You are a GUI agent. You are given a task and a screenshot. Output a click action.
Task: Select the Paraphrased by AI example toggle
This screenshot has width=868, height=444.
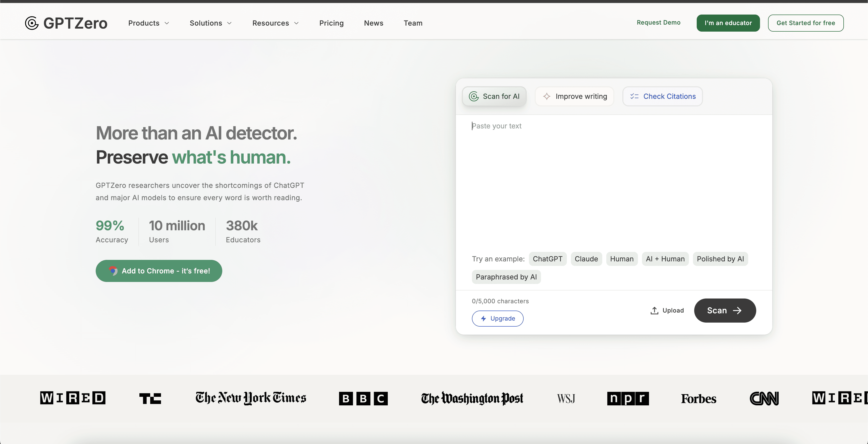pyautogui.click(x=506, y=277)
